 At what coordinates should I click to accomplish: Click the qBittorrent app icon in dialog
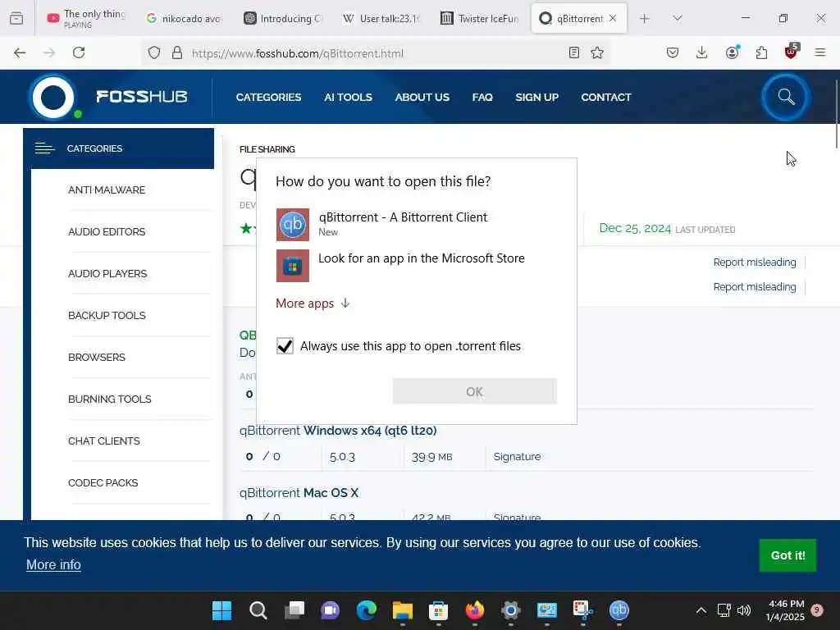(293, 225)
